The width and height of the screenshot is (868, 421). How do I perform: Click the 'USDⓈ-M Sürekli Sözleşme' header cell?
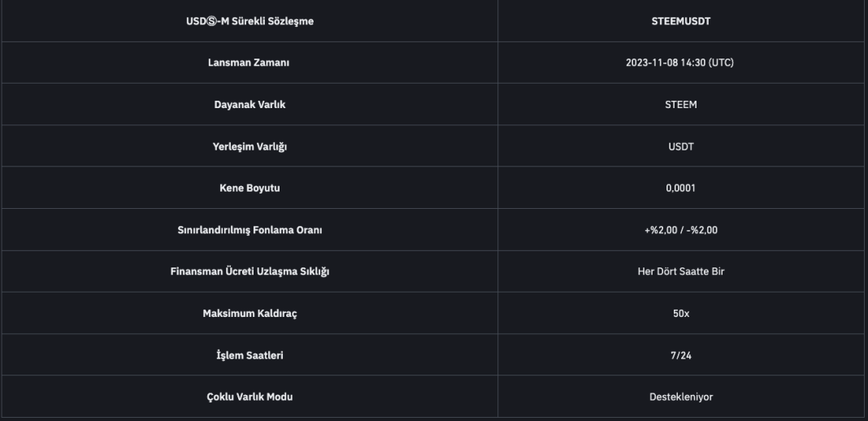pyautogui.click(x=250, y=21)
